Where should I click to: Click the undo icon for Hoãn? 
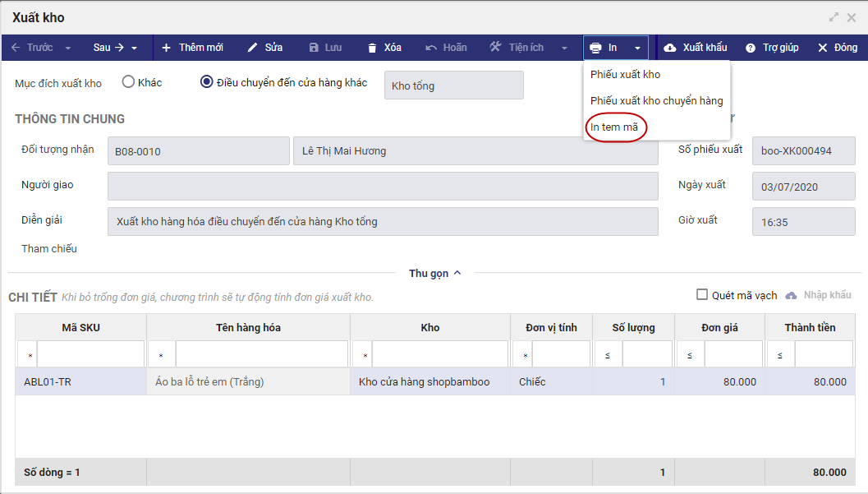431,48
